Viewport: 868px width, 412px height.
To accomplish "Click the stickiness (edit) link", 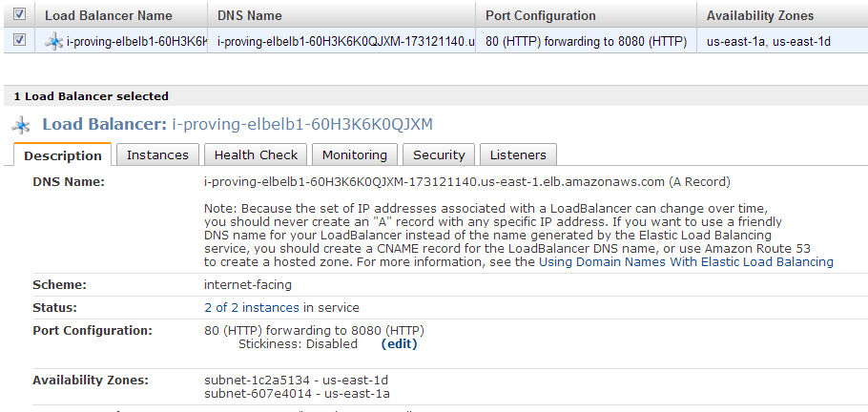I will point(399,344).
